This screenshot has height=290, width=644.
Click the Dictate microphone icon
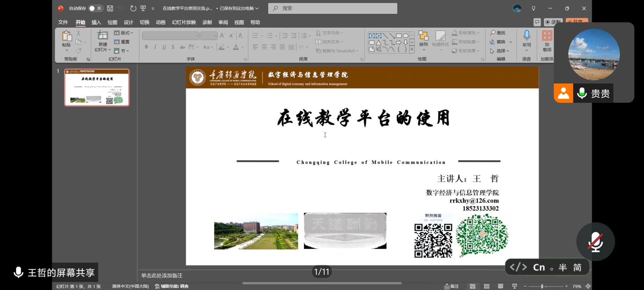527,36
